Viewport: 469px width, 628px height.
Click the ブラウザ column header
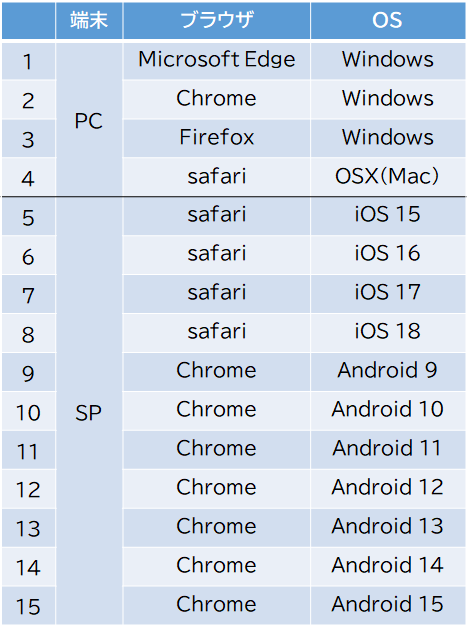(x=216, y=20)
